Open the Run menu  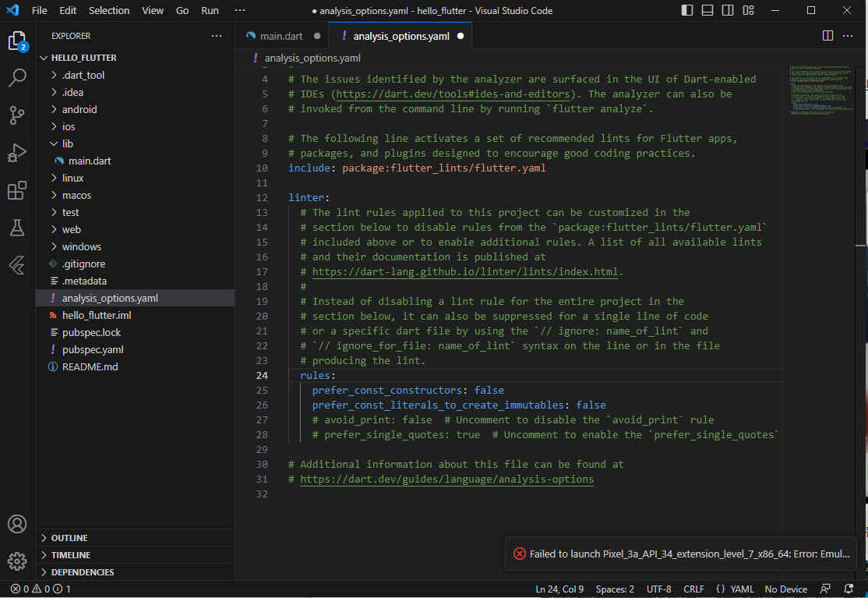point(210,10)
